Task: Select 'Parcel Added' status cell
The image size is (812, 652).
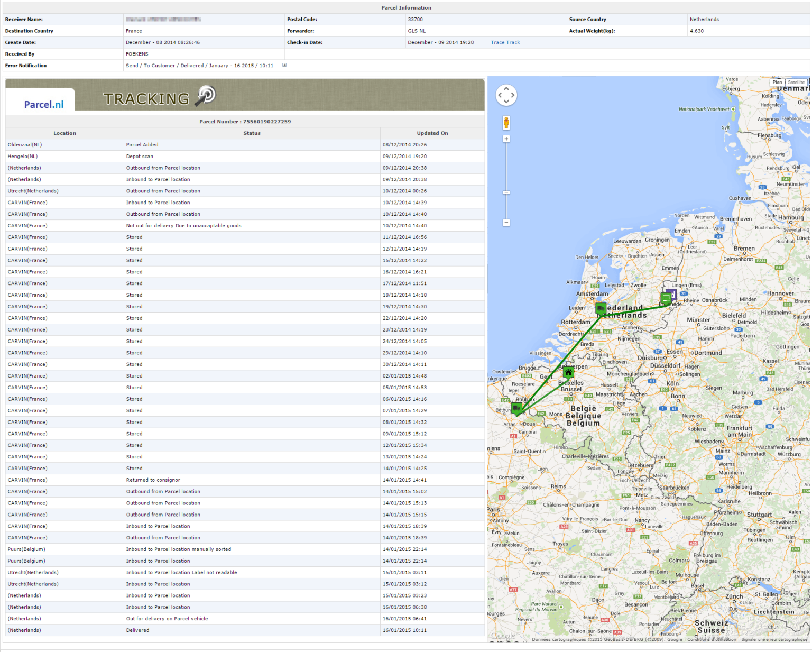Action: coord(252,145)
